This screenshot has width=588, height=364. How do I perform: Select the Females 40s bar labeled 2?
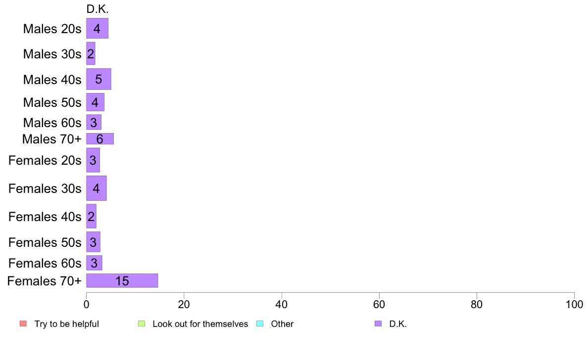coord(92,216)
